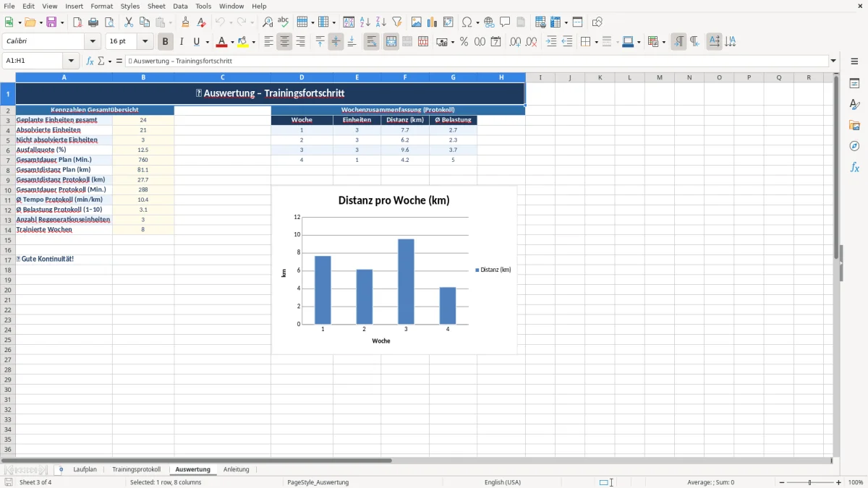Open the Special Character dropdown arrow
868x488 pixels.
(478, 22)
